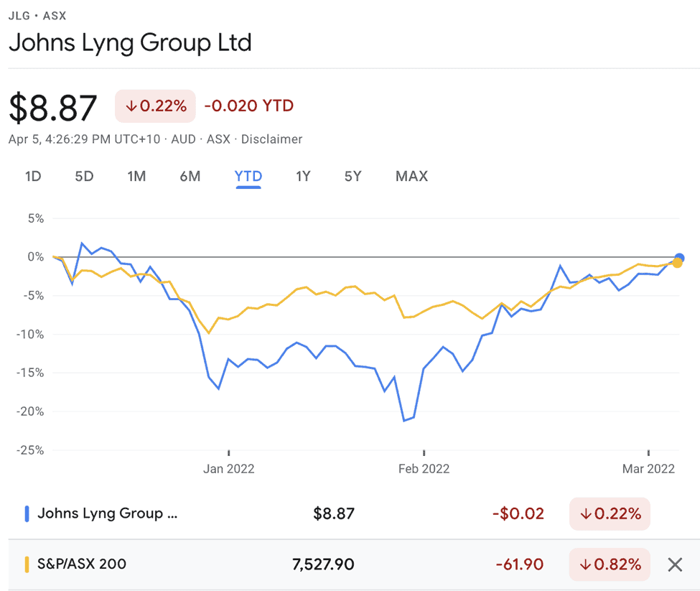
Task: Click the 5% y-axis label
Action: [36, 219]
